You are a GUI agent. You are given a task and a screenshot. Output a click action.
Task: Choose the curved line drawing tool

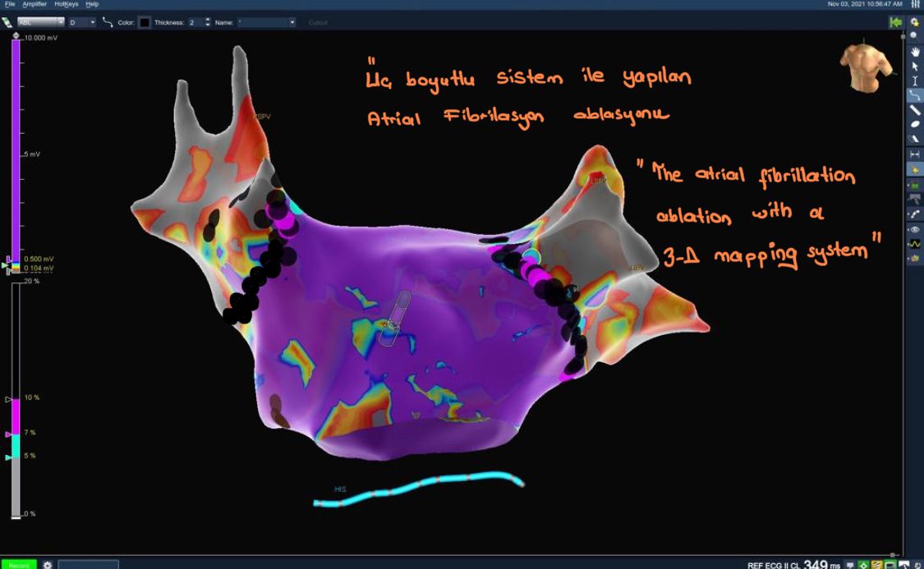point(915,95)
